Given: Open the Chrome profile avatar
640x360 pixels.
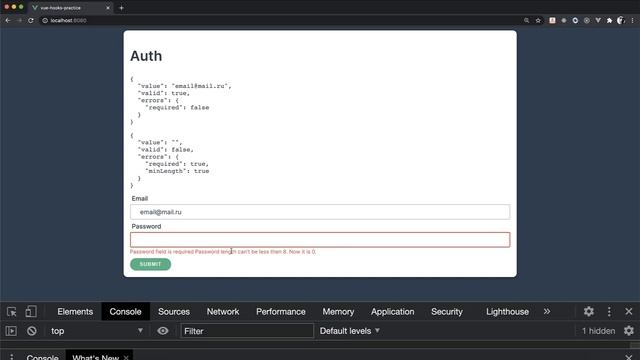Looking at the screenshot, I should [621, 20].
